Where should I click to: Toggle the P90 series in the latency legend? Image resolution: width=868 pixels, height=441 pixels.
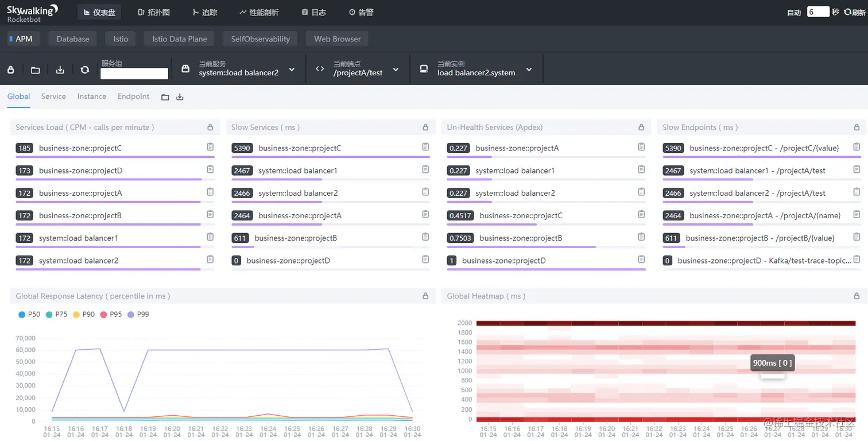[84, 315]
